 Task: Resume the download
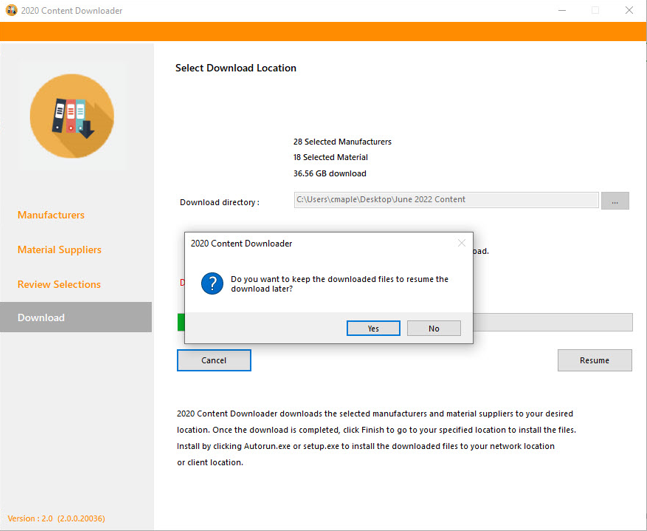594,360
